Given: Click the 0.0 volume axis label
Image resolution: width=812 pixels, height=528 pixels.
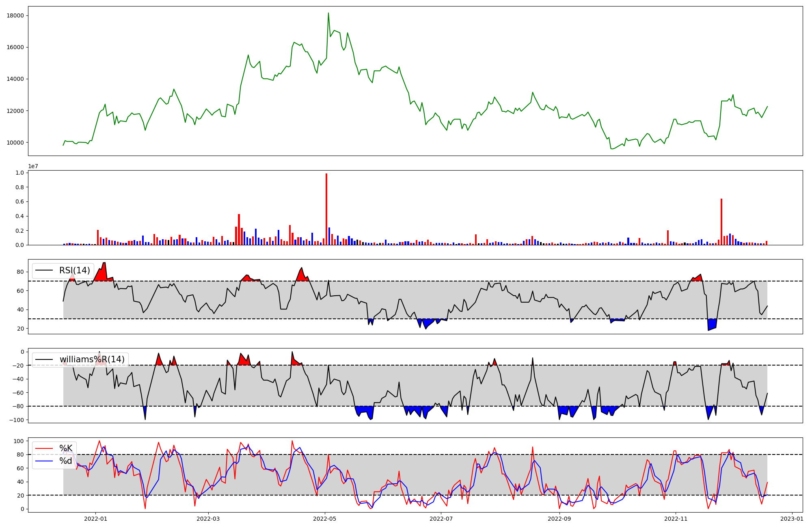Looking at the screenshot, I should click(x=19, y=245).
